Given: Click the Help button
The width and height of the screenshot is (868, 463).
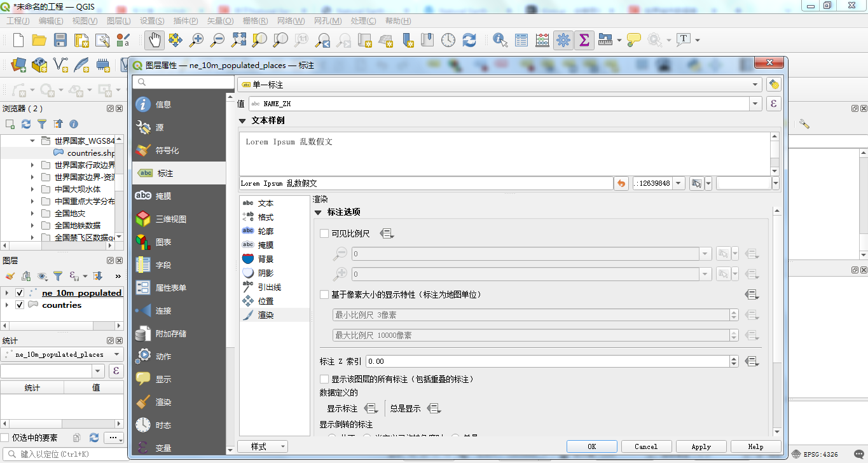Looking at the screenshot, I should click(x=755, y=446).
